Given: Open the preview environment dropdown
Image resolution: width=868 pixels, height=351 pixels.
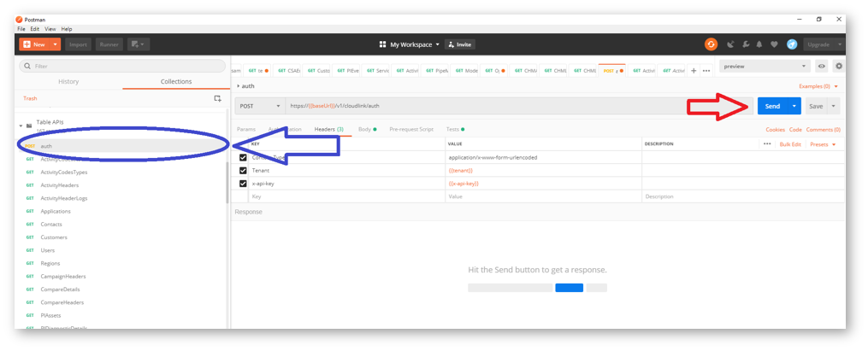Looking at the screenshot, I should click(x=765, y=67).
